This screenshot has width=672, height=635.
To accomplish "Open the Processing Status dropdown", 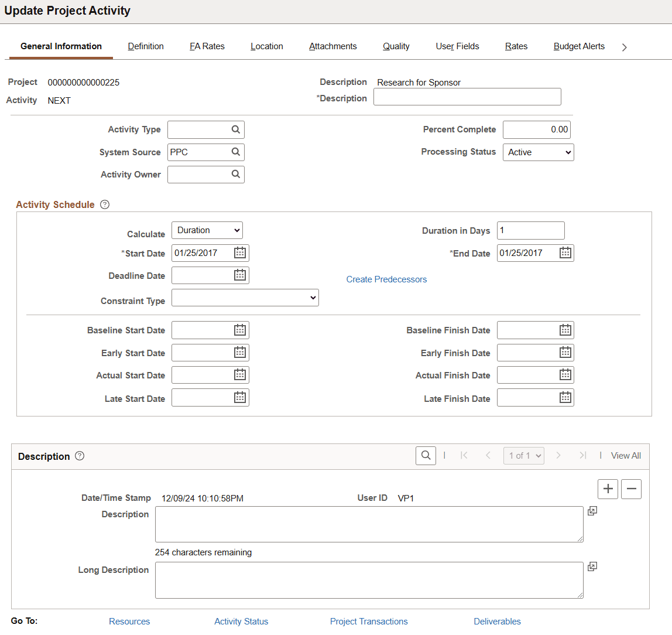I will click(538, 152).
